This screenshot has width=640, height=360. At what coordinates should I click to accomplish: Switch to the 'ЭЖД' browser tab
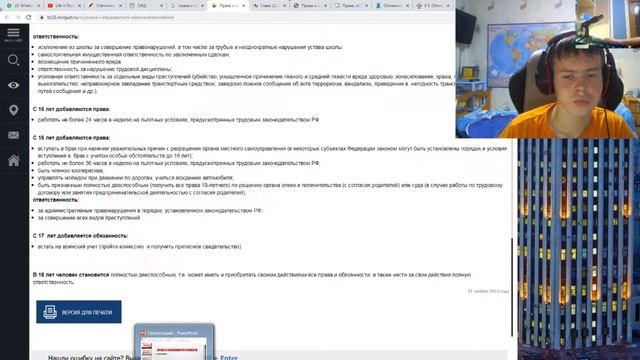click(145, 6)
